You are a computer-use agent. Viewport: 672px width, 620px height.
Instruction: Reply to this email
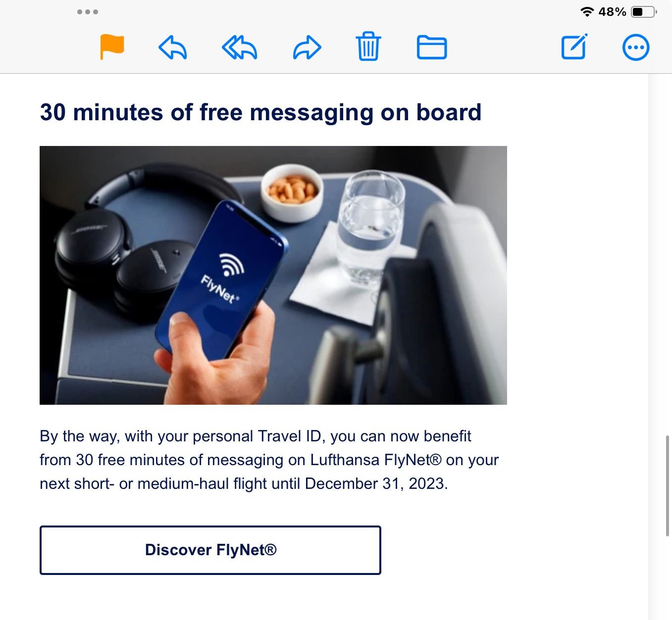(x=173, y=48)
